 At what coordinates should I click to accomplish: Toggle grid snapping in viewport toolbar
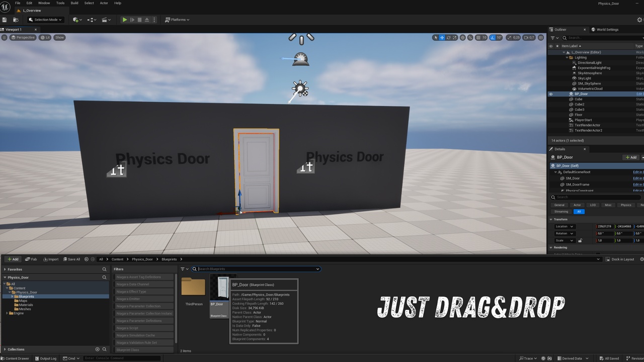point(478,37)
